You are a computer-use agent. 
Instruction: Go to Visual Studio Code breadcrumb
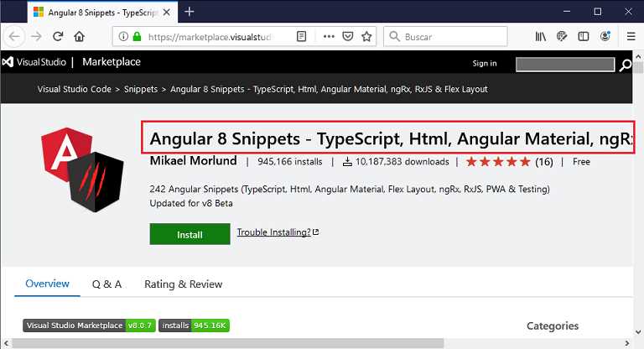point(75,89)
